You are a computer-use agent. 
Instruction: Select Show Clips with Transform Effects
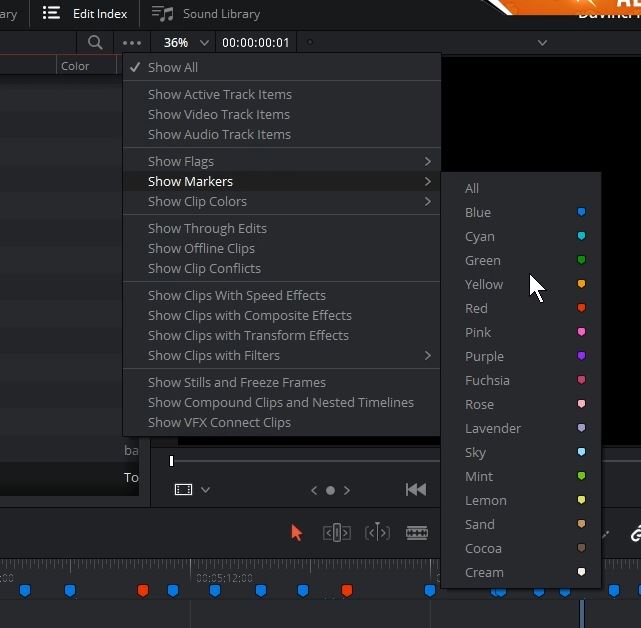[x=282, y=336]
